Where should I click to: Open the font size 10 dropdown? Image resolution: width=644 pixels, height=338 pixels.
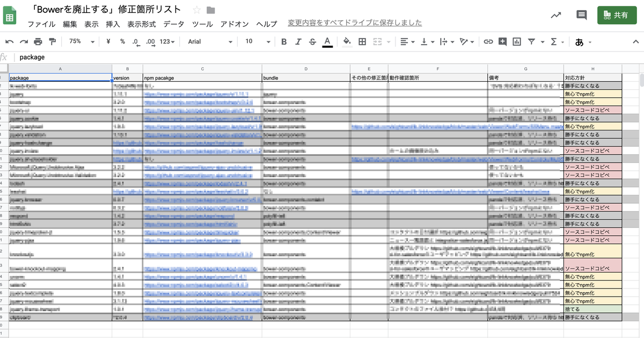coord(257,41)
